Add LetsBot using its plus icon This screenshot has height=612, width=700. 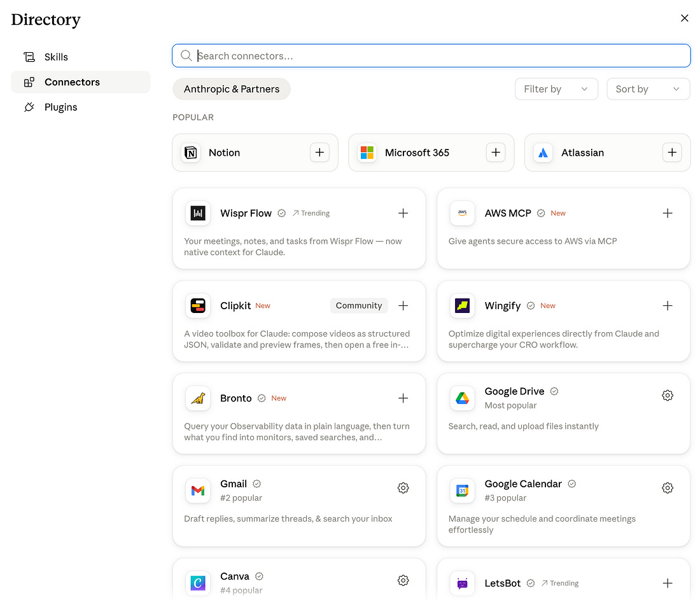pyautogui.click(x=668, y=583)
